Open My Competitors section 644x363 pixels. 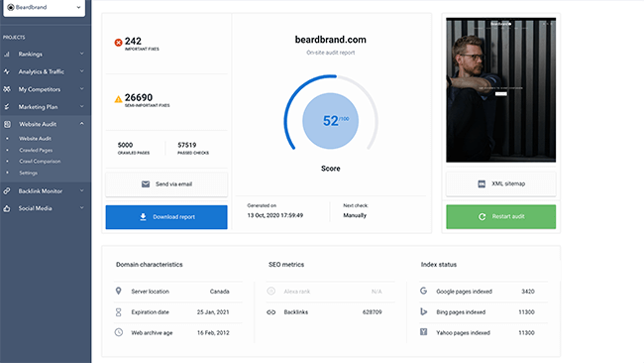[39, 89]
